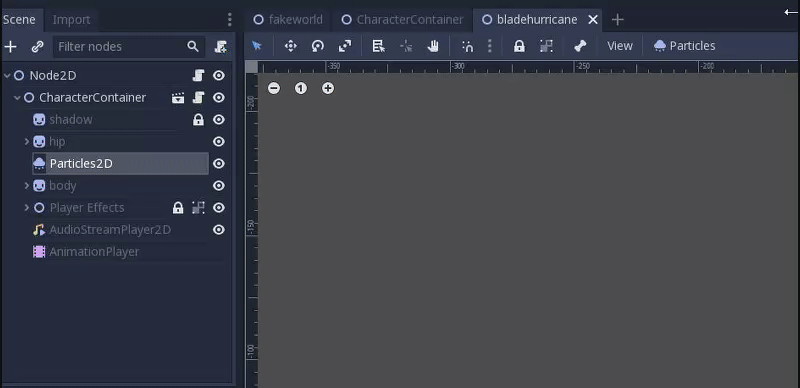Image resolution: width=800 pixels, height=388 pixels.
Task: Switch to the Scene dock tab
Action: pos(19,19)
